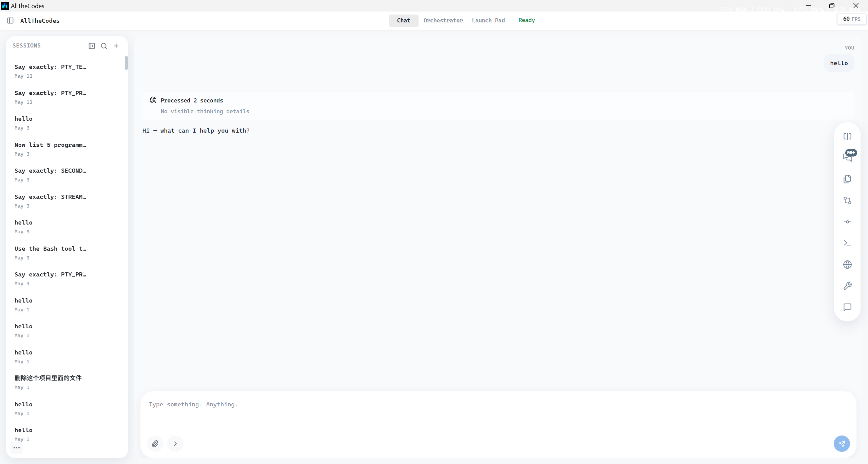
Task: Switch to the Launch Pad tab
Action: (488, 20)
